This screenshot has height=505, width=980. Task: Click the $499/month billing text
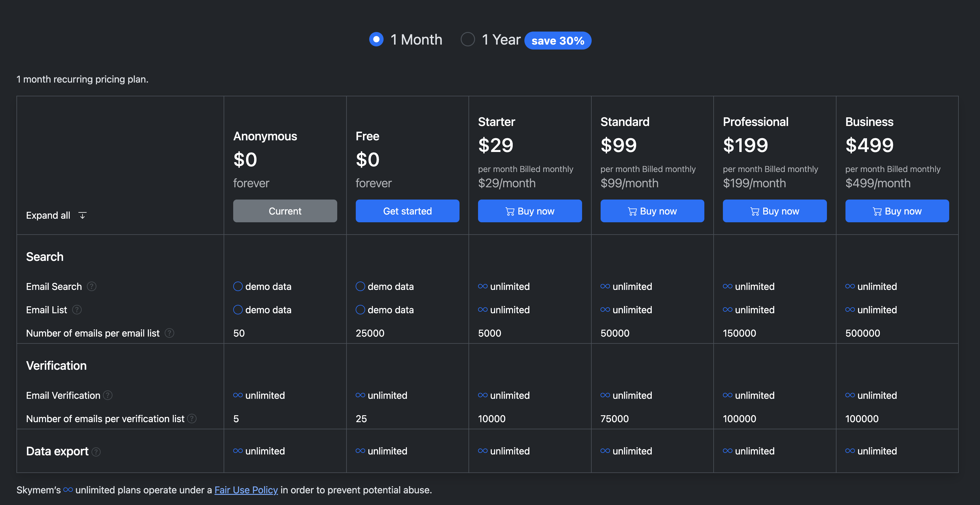(878, 183)
